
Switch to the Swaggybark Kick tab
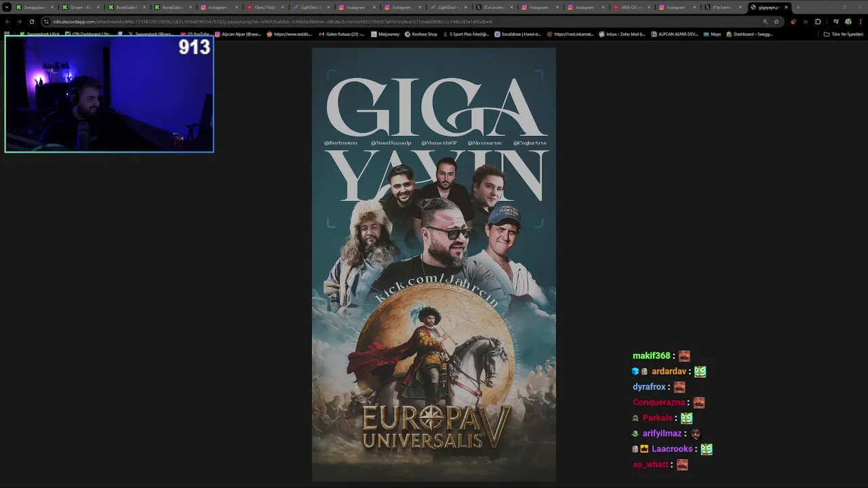[x=35, y=7]
